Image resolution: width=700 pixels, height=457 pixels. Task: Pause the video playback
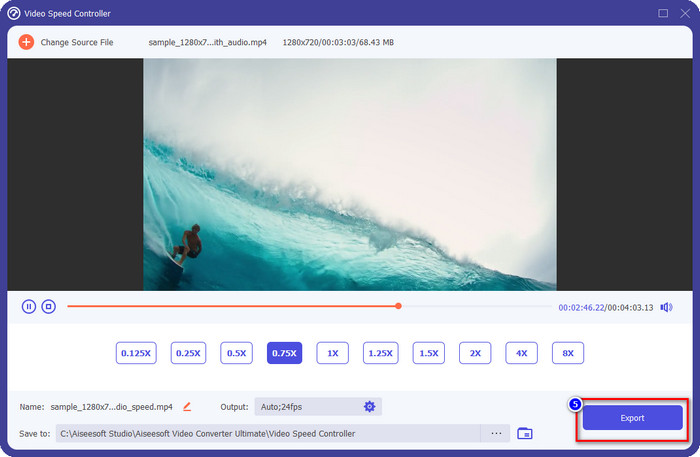coord(29,307)
